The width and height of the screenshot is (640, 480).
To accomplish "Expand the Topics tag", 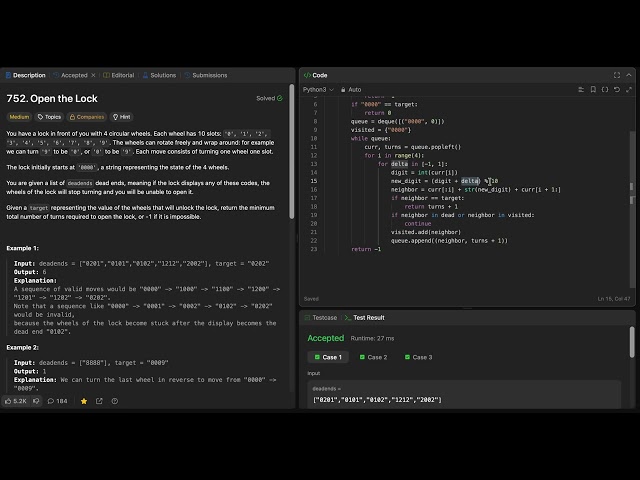I will (49, 117).
